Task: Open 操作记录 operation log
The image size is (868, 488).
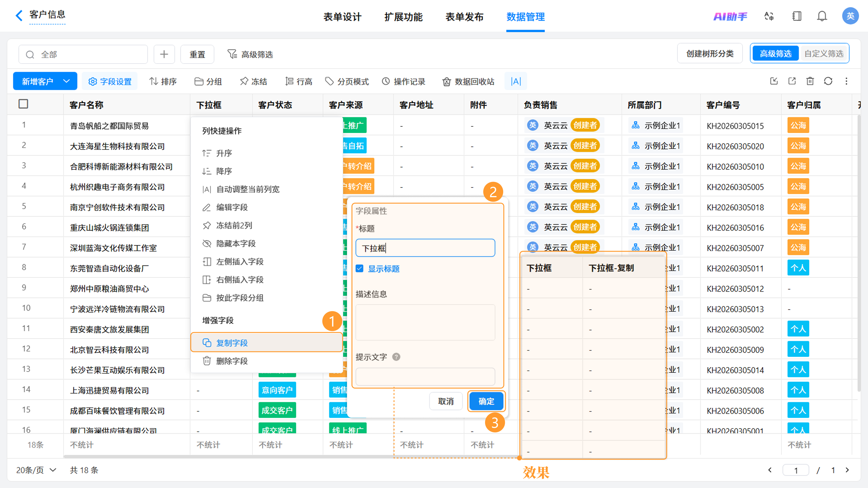Action: tap(403, 81)
